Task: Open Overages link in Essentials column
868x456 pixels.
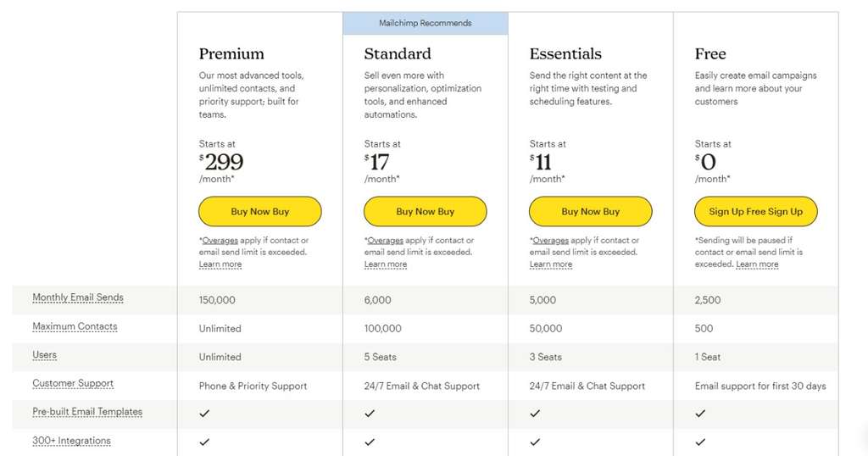Action: (550, 241)
